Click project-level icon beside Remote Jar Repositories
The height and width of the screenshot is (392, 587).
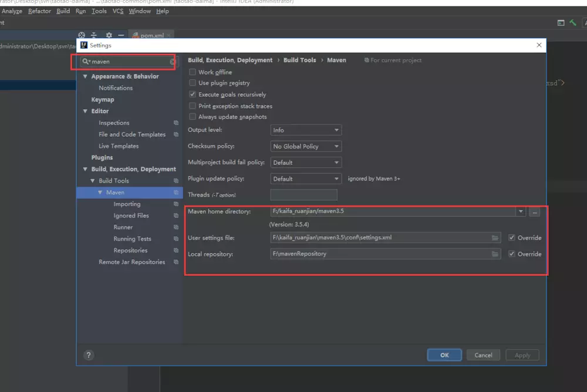(176, 262)
